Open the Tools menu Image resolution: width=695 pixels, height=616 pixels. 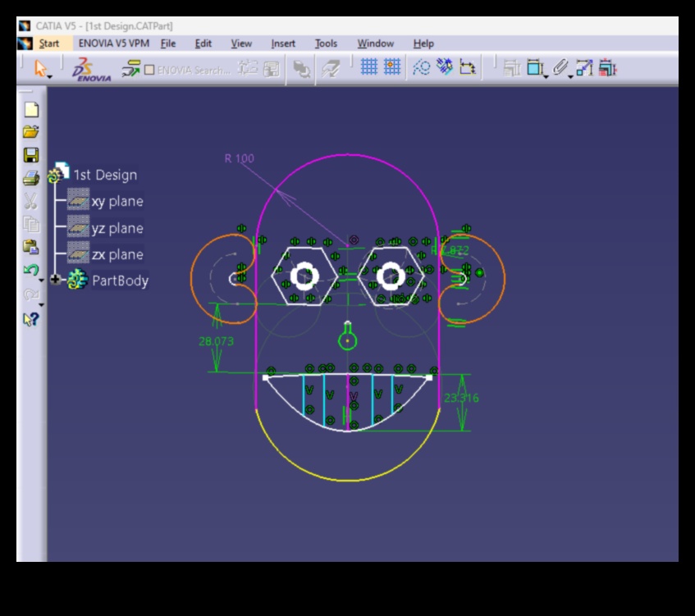(x=326, y=43)
